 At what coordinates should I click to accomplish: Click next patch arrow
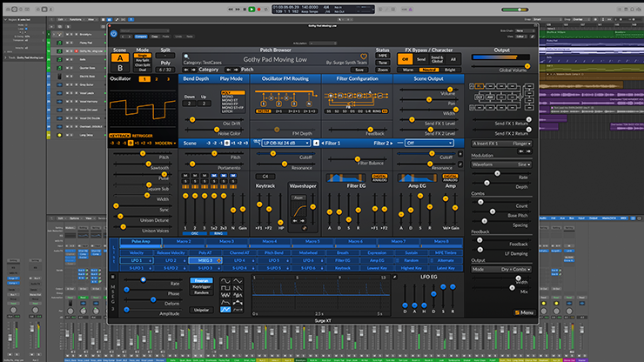[236, 70]
